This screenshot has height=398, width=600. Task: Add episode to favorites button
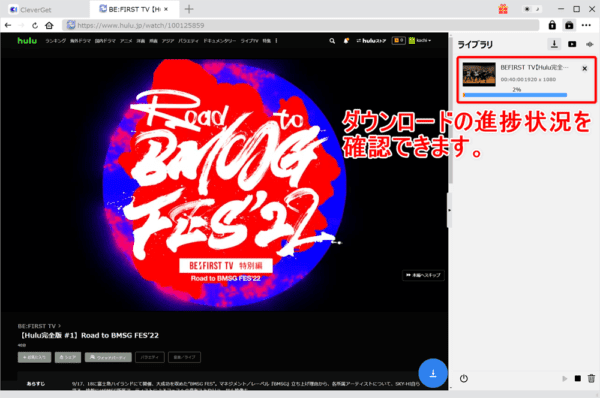(34, 357)
